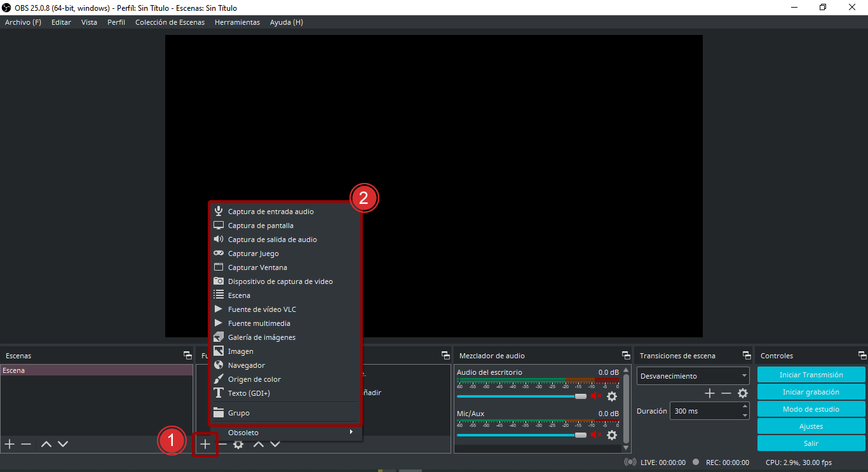
Task: Mute Audio del escritorio speaker
Action: tap(596, 396)
